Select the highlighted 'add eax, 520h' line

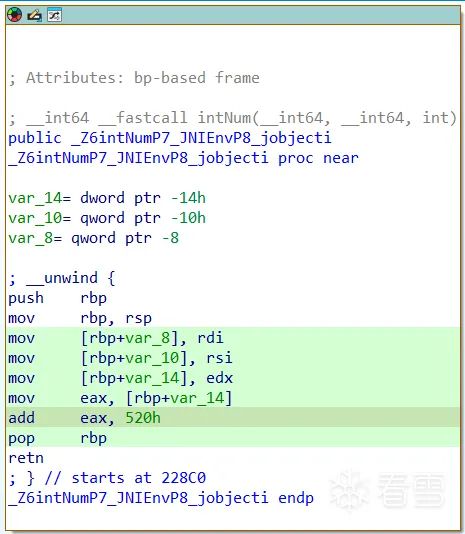coord(233,418)
